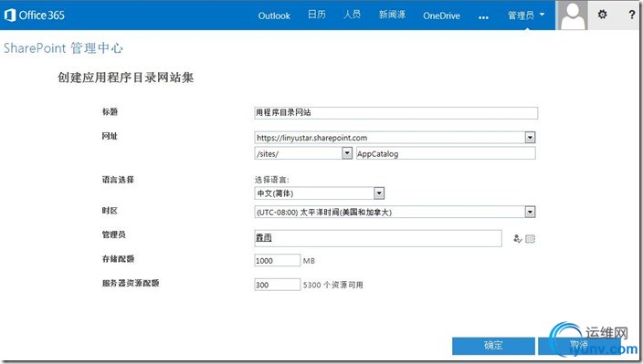Expand the linyustar.sharepoint.com domain dropdown

click(x=530, y=138)
